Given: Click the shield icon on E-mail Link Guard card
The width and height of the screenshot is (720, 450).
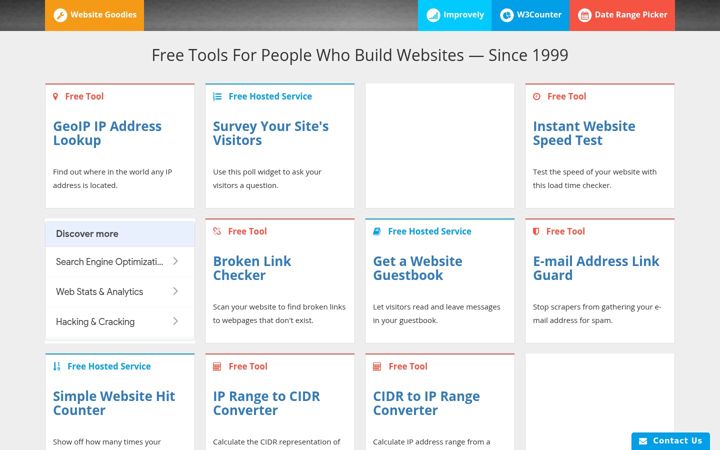Looking at the screenshot, I should pos(536,231).
